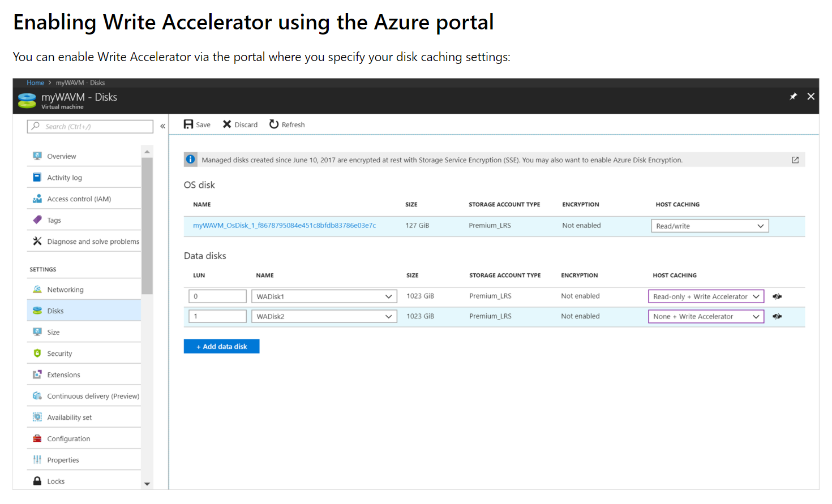832x504 pixels.
Task: Open the OS disk host caching dropdown
Action: coord(710,226)
